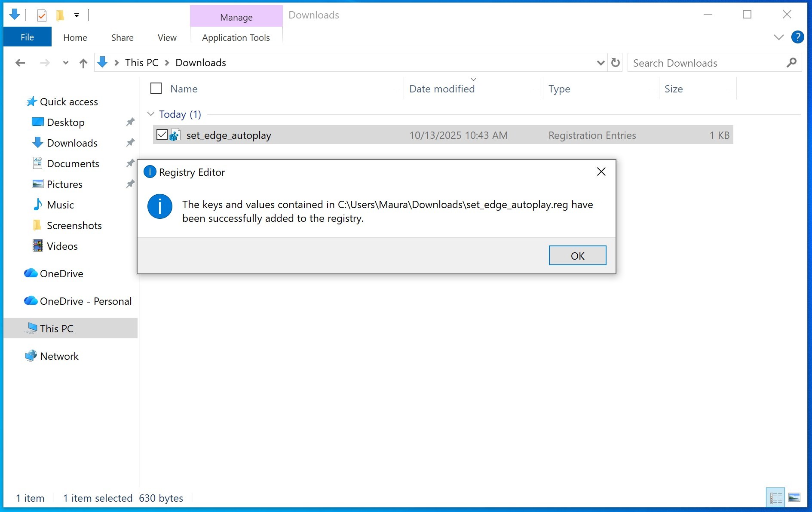Collapse the Today (1) group
Viewport: 812px width, 512px height.
pyautogui.click(x=151, y=114)
